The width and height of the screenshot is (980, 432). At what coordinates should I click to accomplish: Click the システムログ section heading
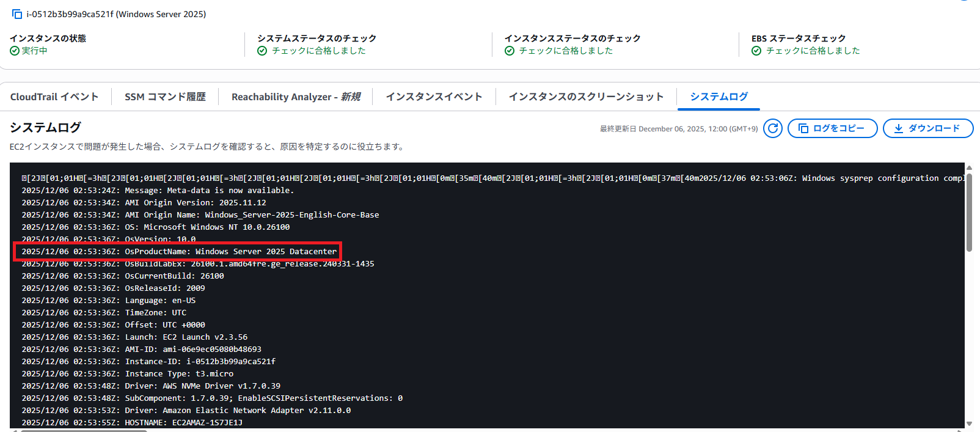tap(45, 128)
